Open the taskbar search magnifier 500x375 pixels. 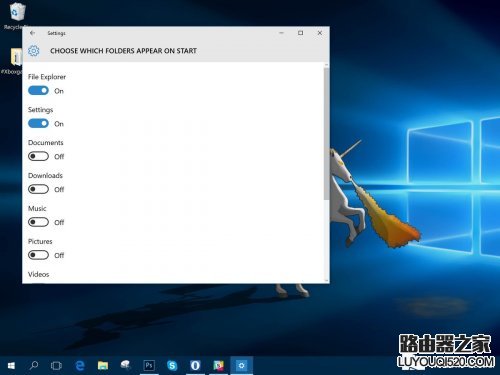click(34, 366)
